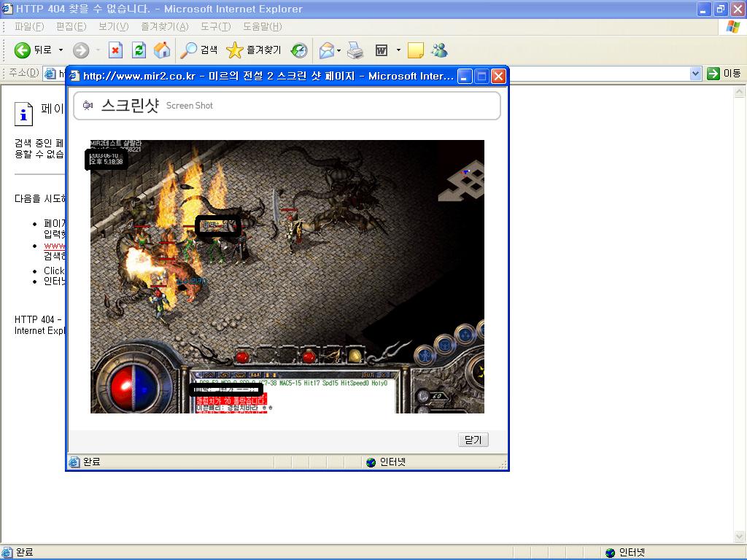Close the 미르의 전설 2 popup window
Image resolution: width=747 pixels, height=560 pixels.
(x=498, y=76)
